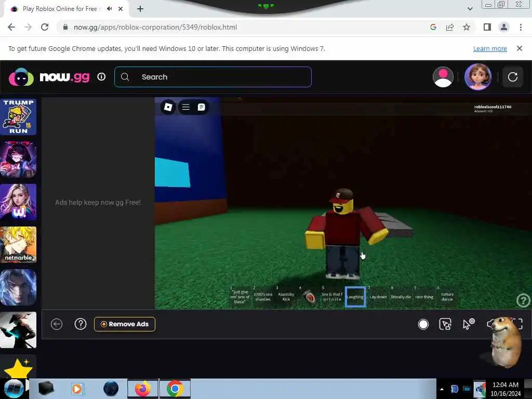
Task: Select the "1700's sea shanties" hotbar slot
Action: (x=263, y=297)
